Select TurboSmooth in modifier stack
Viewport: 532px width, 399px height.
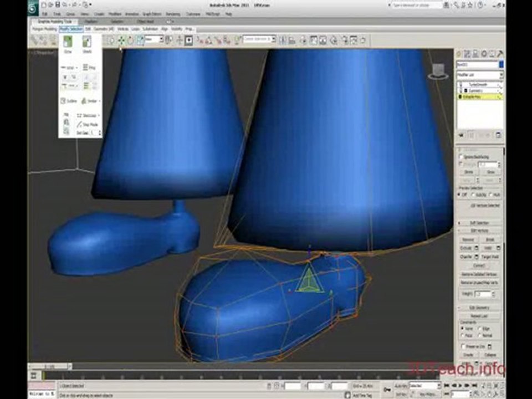(x=479, y=84)
